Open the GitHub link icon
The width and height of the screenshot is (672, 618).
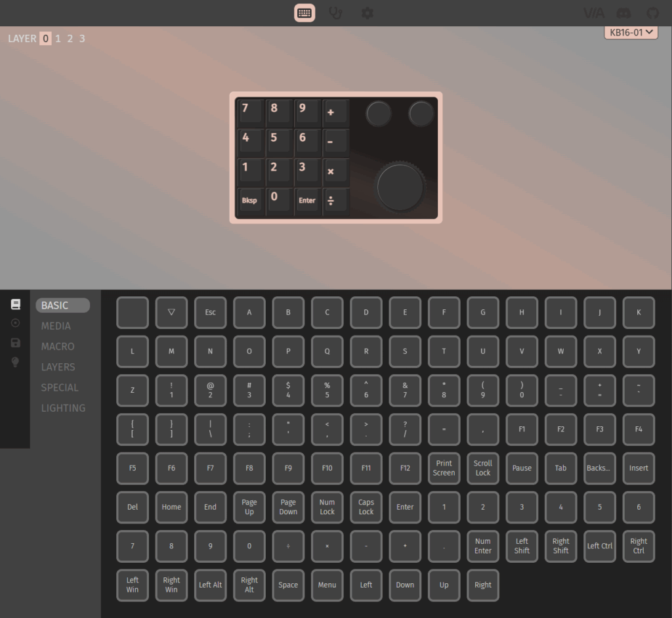tap(652, 12)
